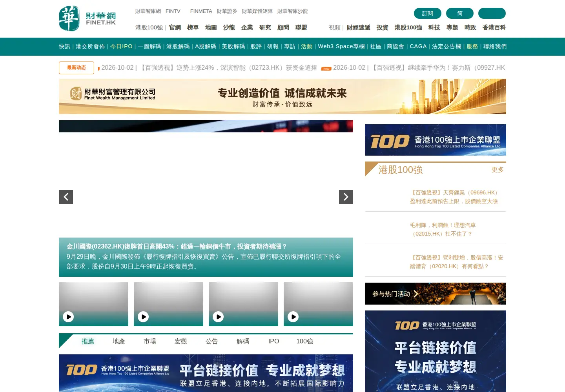
Task: Select the 公告 tab
Action: pos(212,341)
